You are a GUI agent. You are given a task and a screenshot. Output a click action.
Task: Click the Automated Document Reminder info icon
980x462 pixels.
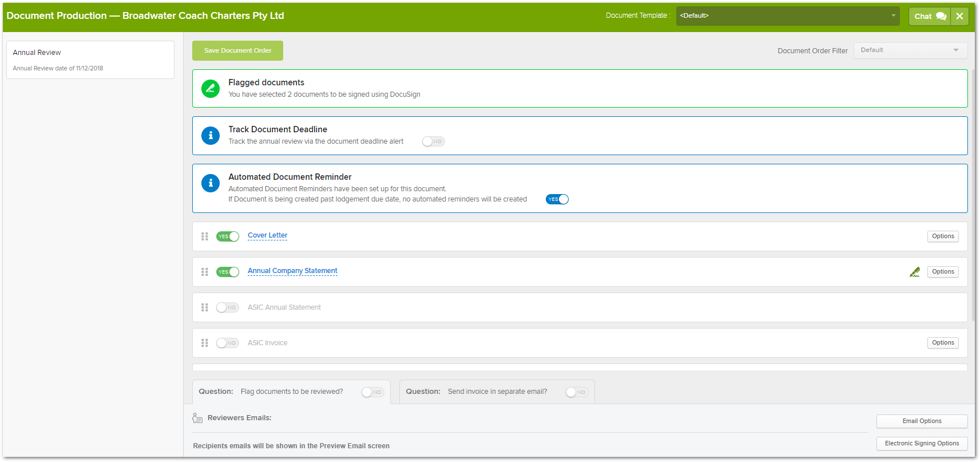tap(211, 183)
